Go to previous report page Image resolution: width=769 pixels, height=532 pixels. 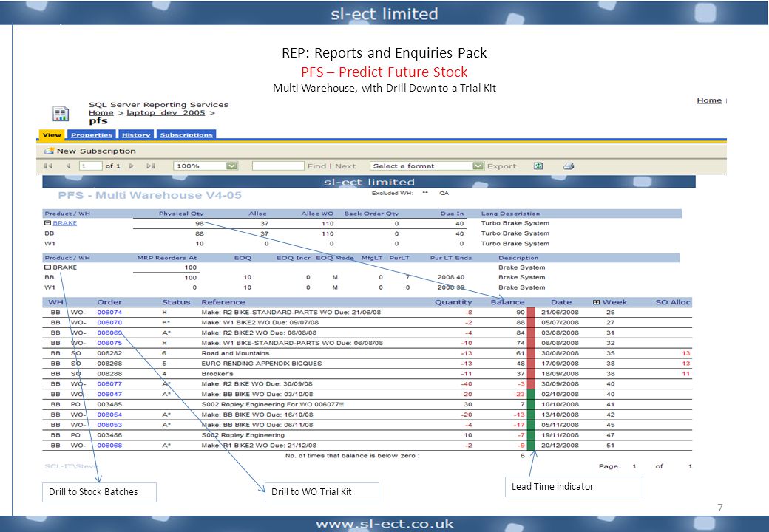coord(68,166)
